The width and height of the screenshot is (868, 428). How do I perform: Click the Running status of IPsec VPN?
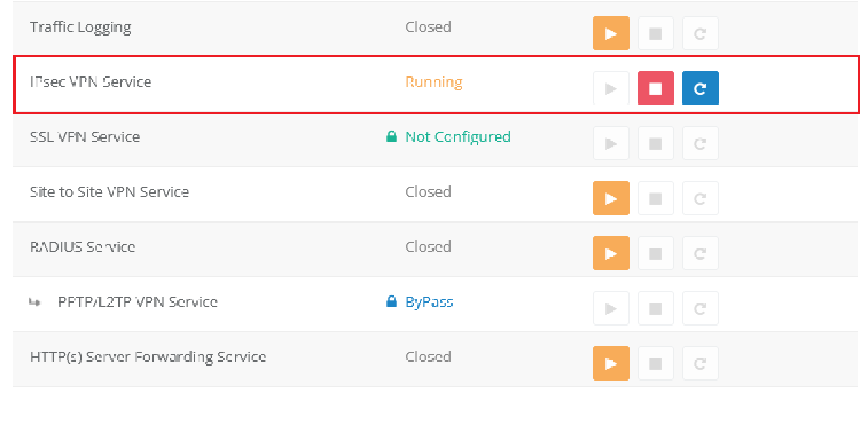[434, 82]
